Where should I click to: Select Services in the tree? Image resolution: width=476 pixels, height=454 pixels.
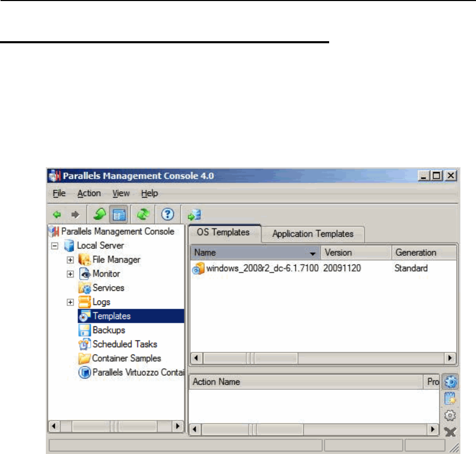click(108, 288)
